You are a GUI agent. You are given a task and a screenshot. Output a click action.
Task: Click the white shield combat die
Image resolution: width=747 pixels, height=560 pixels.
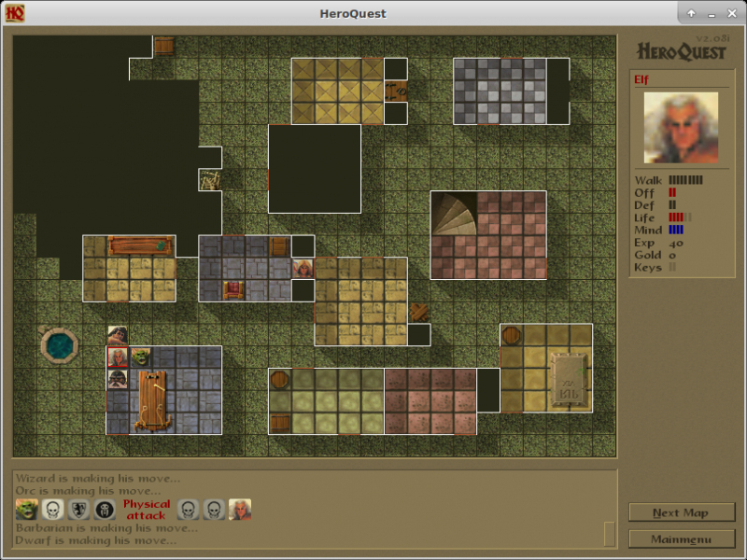click(78, 510)
